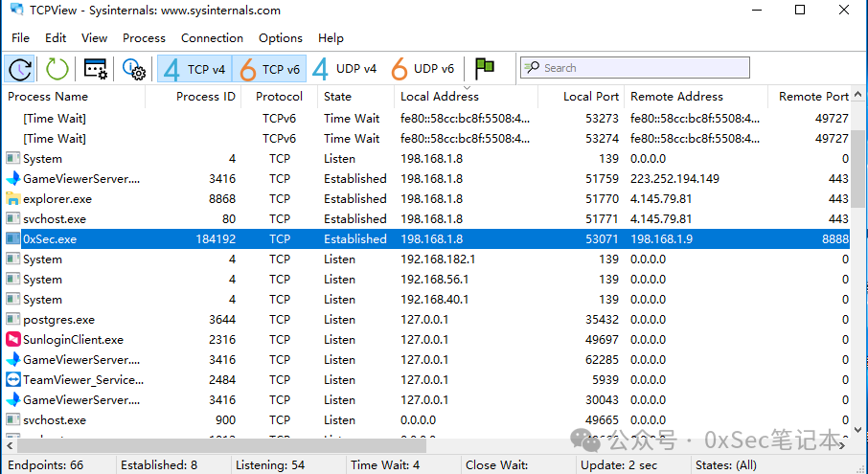Sort by Remote Port column header
868x474 pixels.
pos(810,97)
